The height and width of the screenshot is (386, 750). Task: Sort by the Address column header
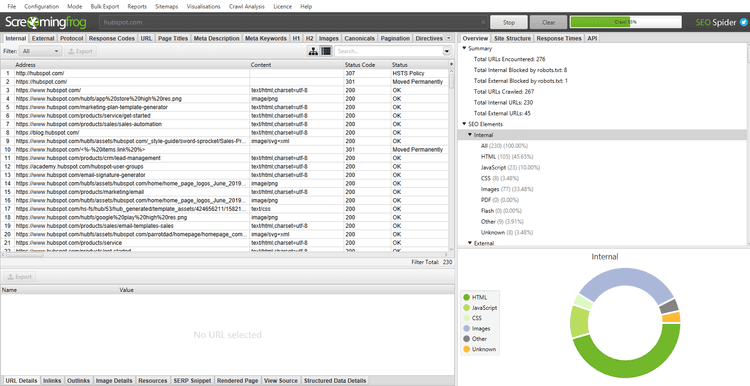coord(132,65)
